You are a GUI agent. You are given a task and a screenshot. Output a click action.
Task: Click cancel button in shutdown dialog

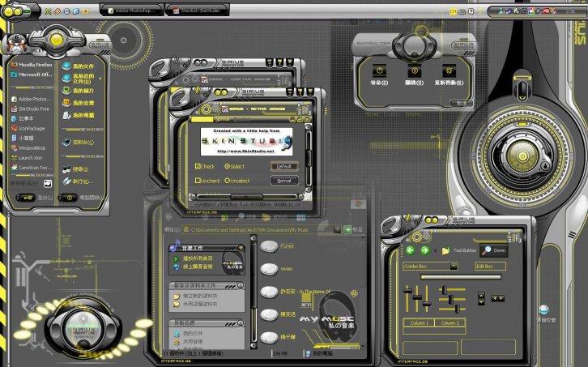[x=460, y=103]
